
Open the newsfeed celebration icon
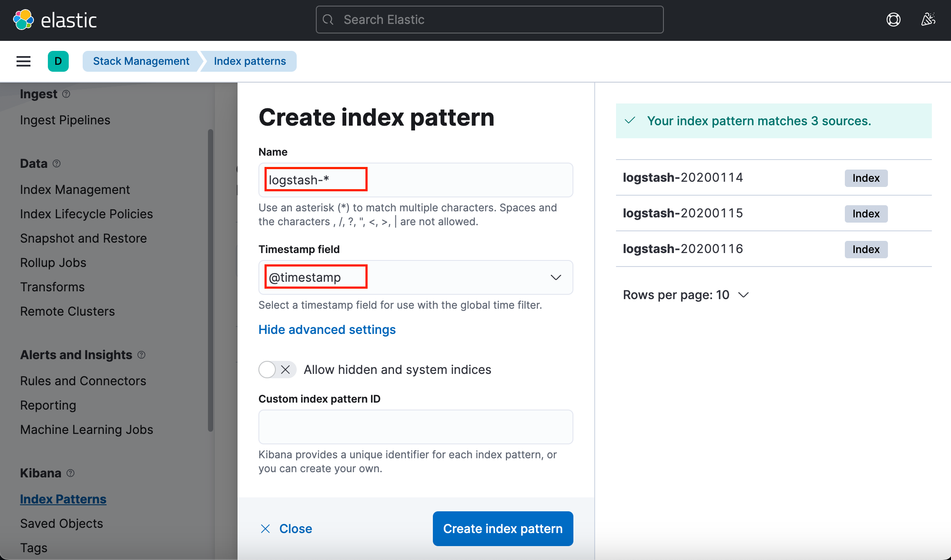(928, 20)
